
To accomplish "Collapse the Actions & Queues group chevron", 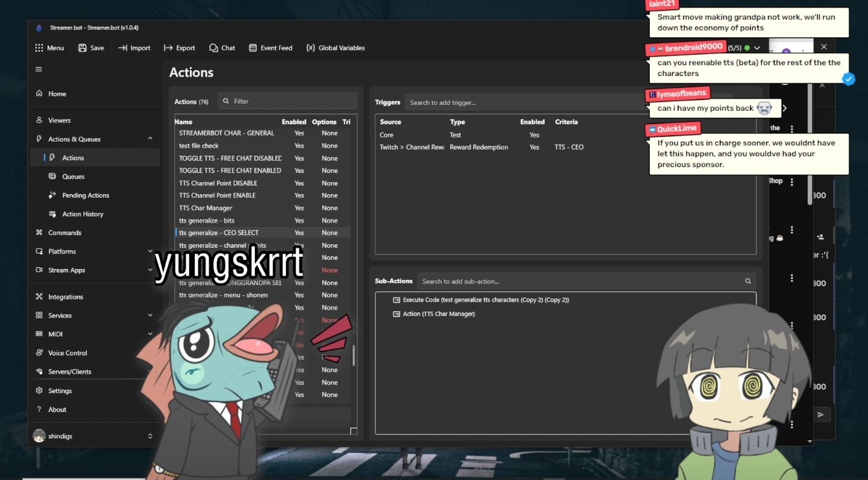I will (150, 139).
